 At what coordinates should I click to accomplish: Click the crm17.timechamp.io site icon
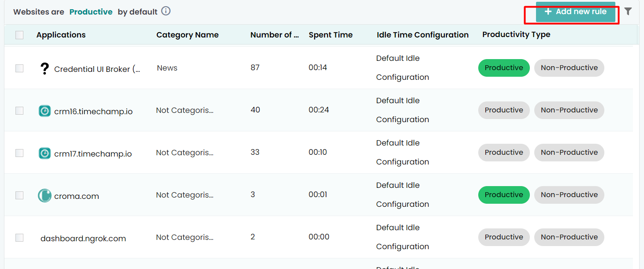point(45,153)
